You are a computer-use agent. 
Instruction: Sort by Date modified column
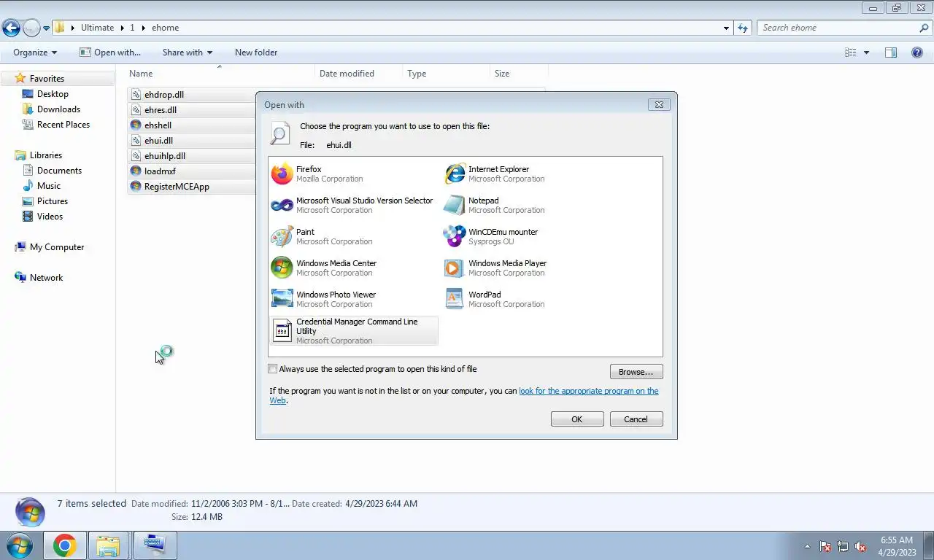[x=358, y=74]
